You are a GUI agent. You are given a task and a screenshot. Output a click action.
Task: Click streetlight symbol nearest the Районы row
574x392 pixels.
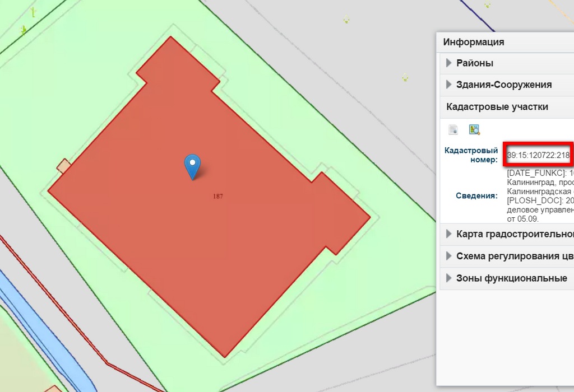(x=405, y=78)
